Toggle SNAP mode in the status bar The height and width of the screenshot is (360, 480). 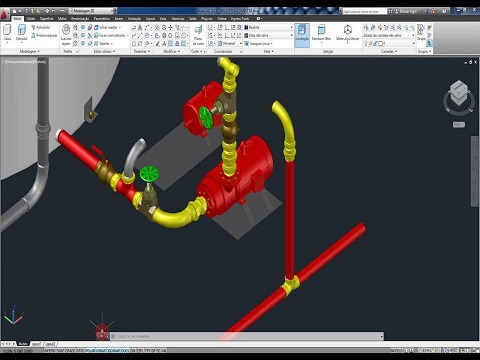tap(61, 351)
